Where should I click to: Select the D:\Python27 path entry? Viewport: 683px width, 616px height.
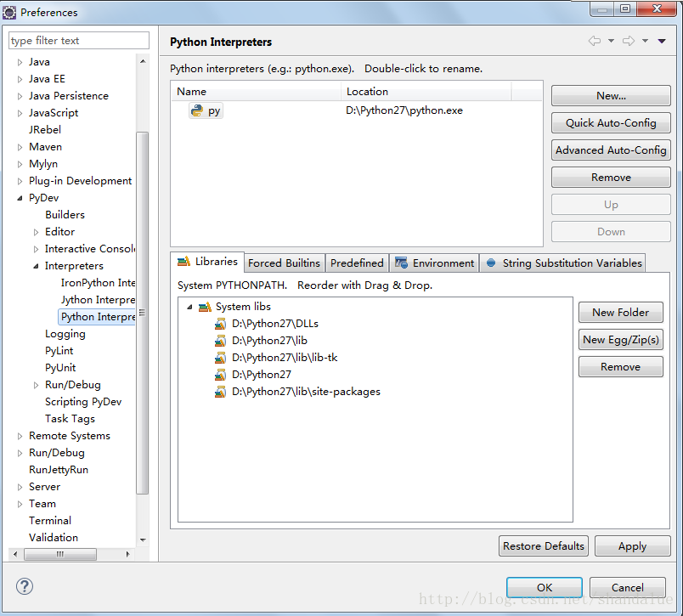[x=262, y=375]
